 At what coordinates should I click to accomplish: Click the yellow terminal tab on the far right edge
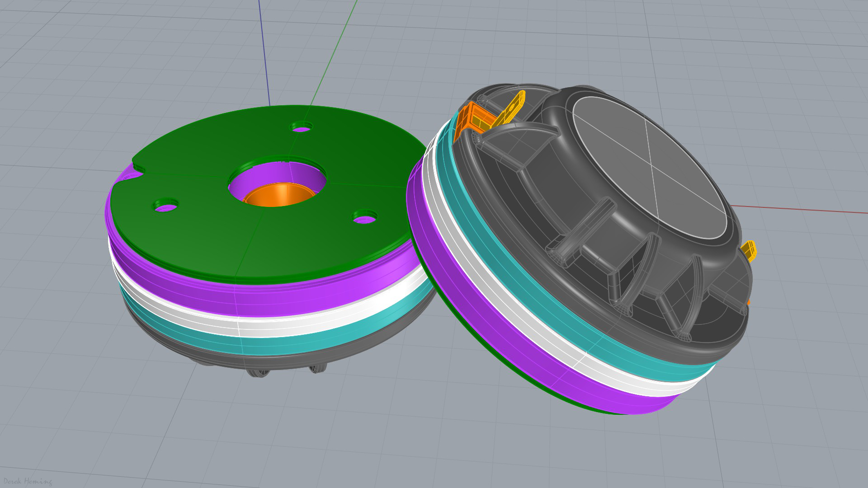pyautogui.click(x=749, y=251)
